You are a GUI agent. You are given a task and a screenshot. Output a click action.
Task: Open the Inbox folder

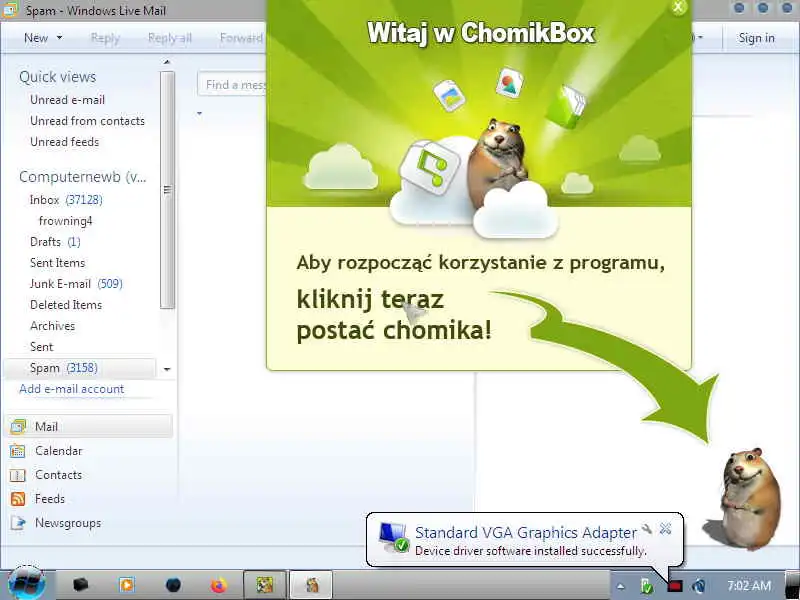point(66,200)
